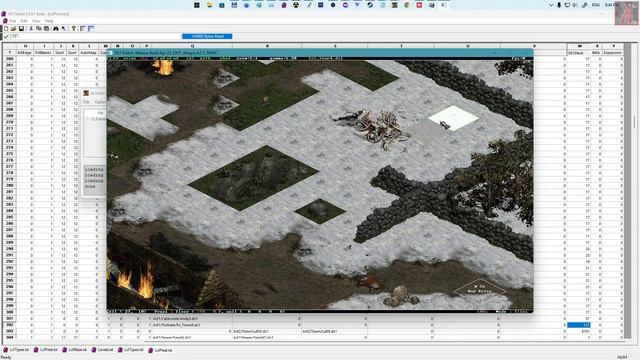Click the ENG language indicator in tray
Image resolution: width=640 pixels, height=360 pixels.
point(596,5)
